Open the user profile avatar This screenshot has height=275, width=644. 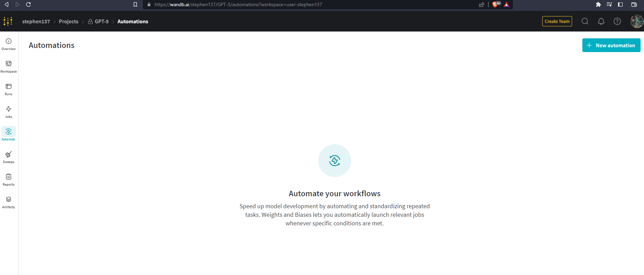click(x=637, y=21)
